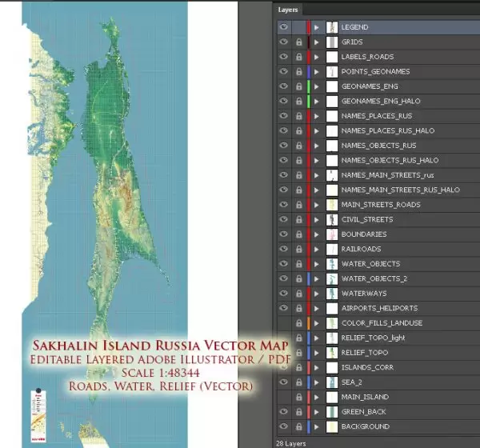The image size is (480, 448).
Task: Expand the AIRPORTS_HELIPORTS layer
Action: [317, 308]
